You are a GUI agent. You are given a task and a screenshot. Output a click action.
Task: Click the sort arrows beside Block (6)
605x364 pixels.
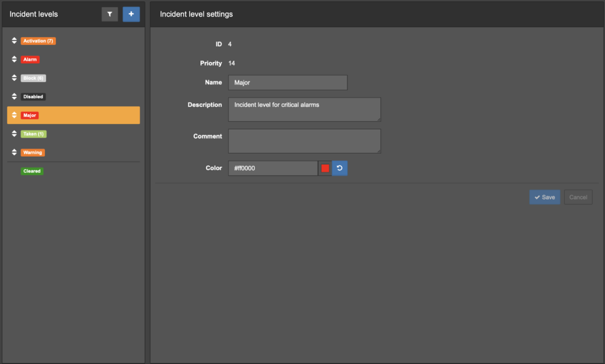pos(14,78)
